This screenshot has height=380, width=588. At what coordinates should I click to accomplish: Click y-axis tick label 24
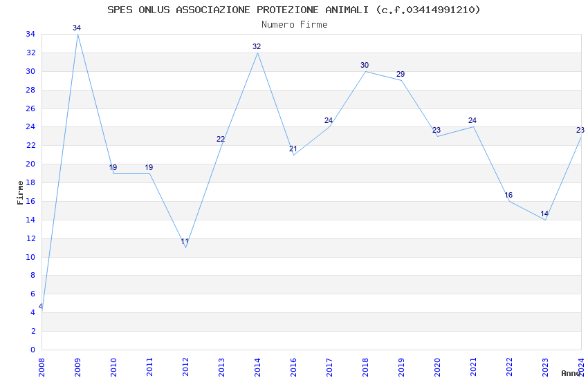[x=30, y=126]
